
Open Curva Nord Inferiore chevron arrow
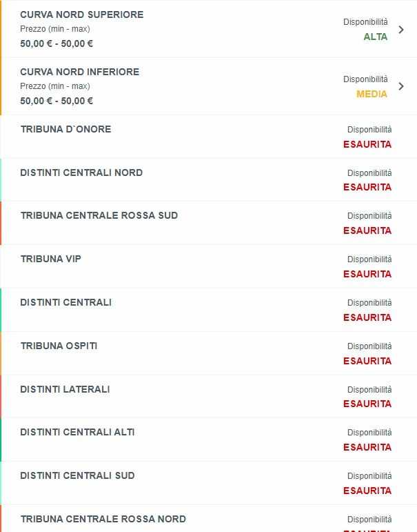coord(402,87)
